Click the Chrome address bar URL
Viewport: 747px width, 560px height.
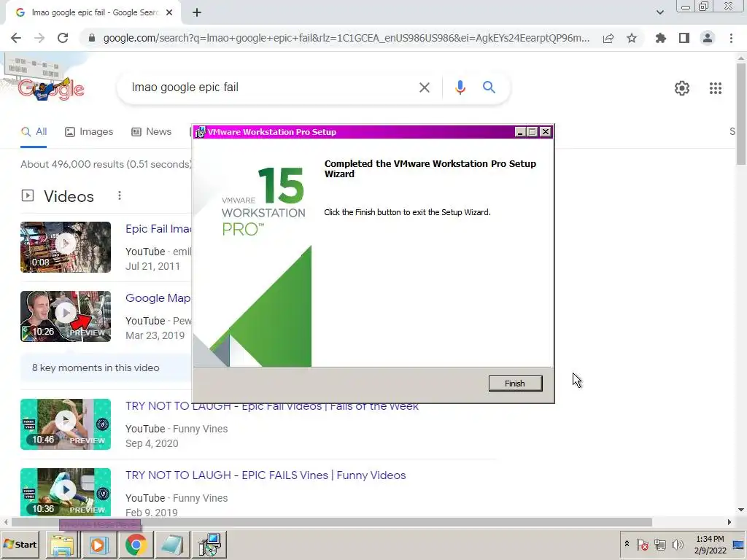click(x=347, y=38)
